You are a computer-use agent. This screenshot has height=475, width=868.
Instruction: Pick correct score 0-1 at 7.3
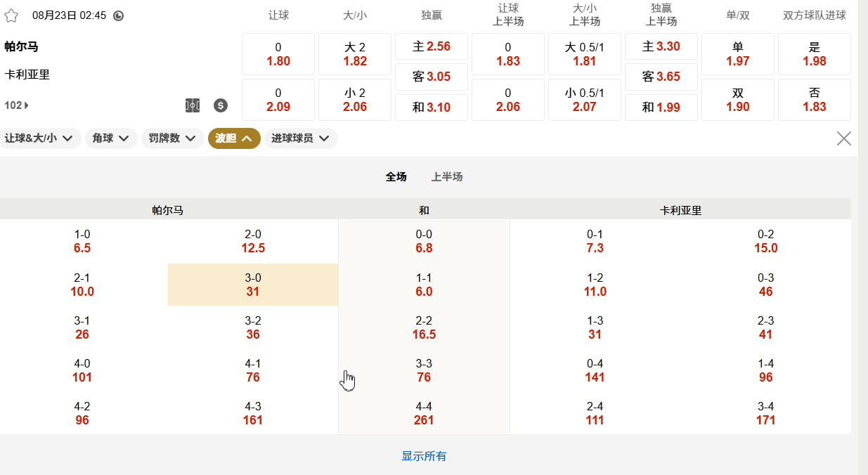[x=595, y=241]
